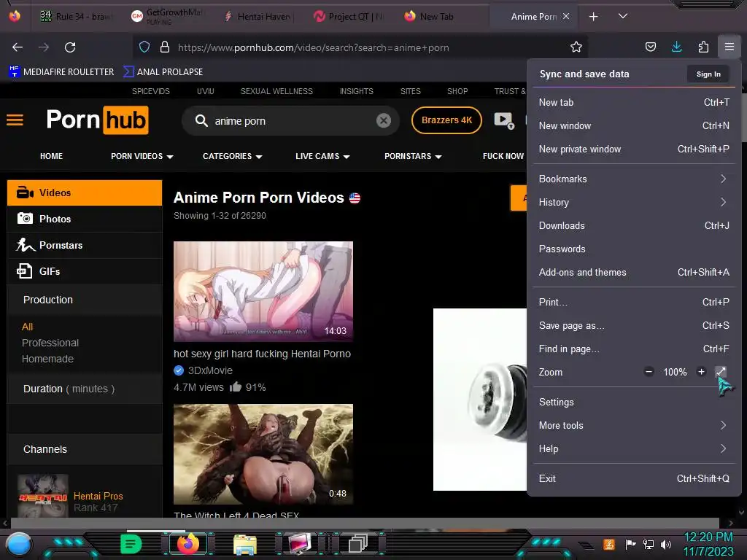Open Downloads from the menu

pos(634,226)
